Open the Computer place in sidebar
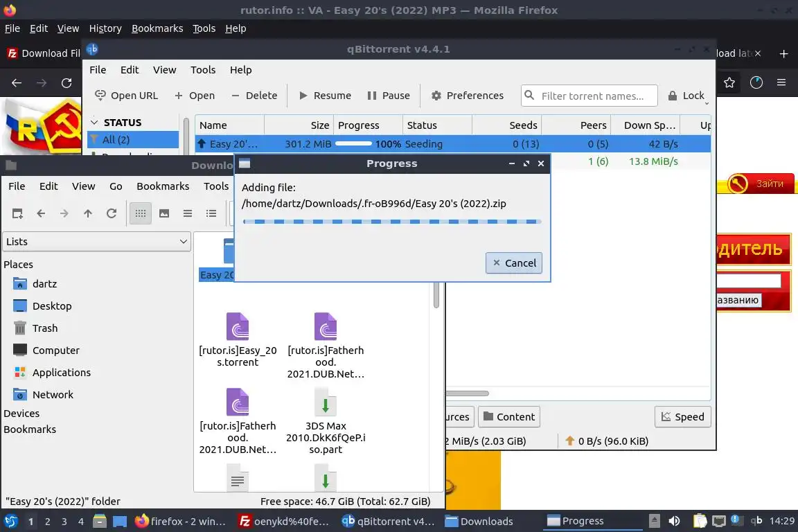Image resolution: width=798 pixels, height=532 pixels. pos(46,351)
